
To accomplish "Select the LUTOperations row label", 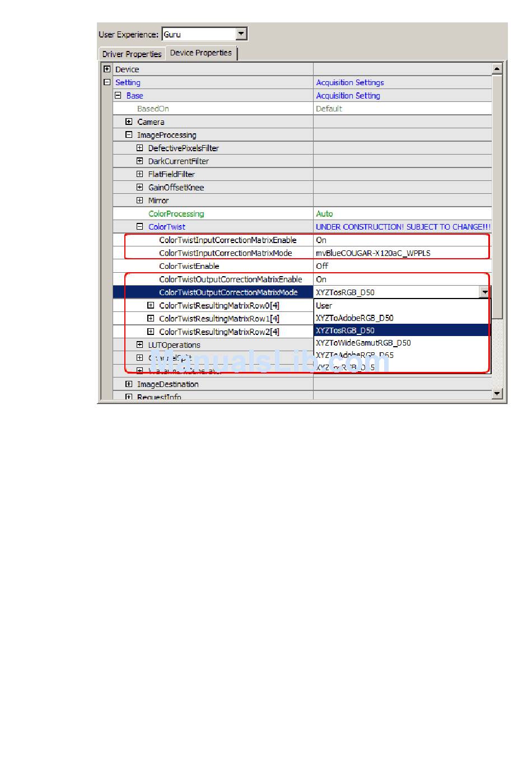I will (174, 345).
